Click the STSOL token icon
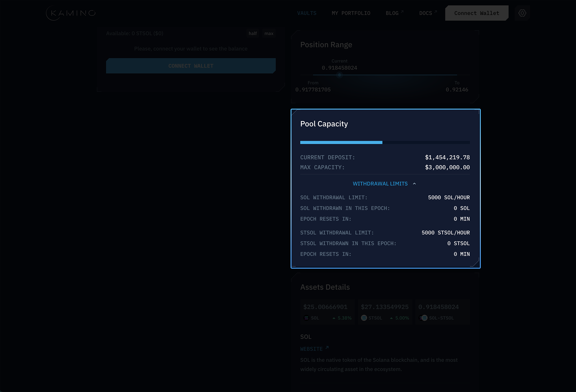The image size is (576, 392). click(x=364, y=318)
